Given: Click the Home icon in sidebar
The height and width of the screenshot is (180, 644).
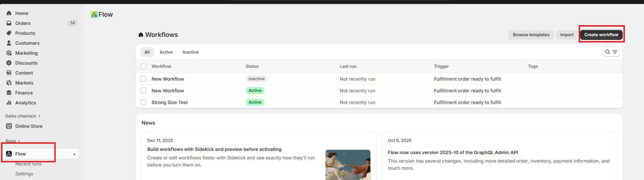Looking at the screenshot, I should pos(9,13).
